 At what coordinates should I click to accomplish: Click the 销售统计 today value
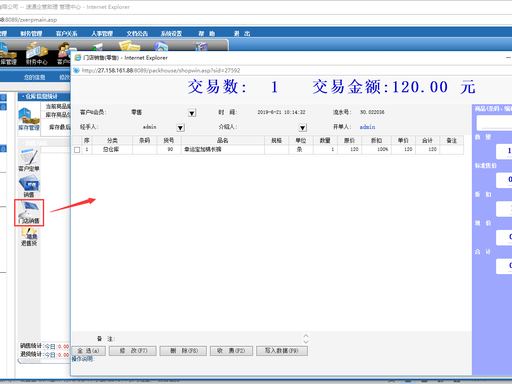pyautogui.click(x=63, y=347)
